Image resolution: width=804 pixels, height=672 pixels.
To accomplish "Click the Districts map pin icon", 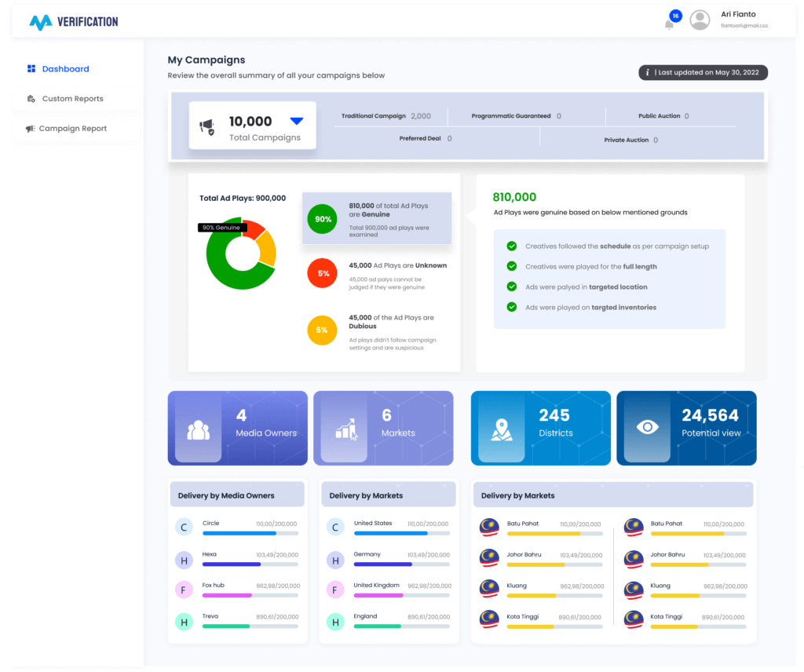I will point(501,429).
